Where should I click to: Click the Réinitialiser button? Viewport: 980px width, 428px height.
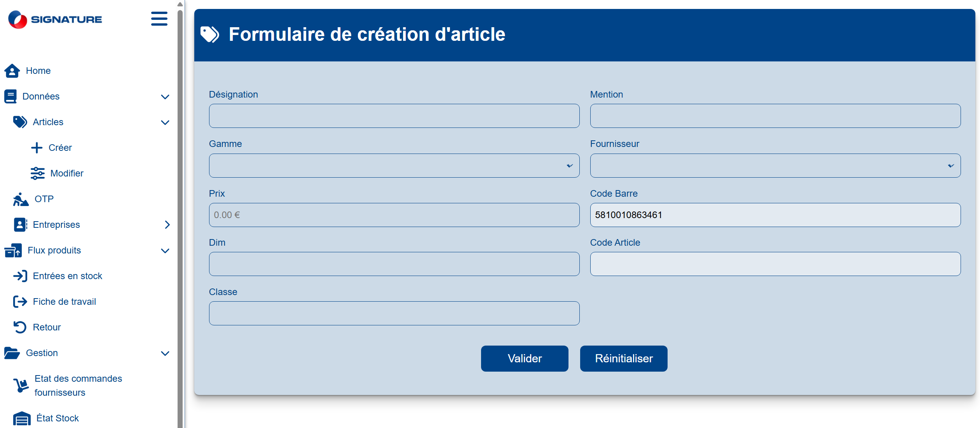coord(624,358)
